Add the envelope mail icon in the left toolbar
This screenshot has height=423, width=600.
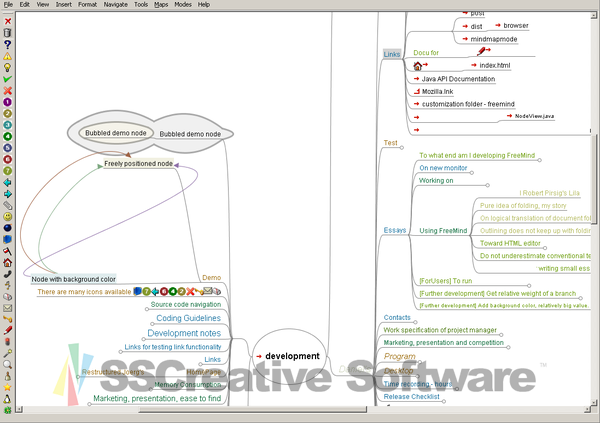tap(7, 308)
